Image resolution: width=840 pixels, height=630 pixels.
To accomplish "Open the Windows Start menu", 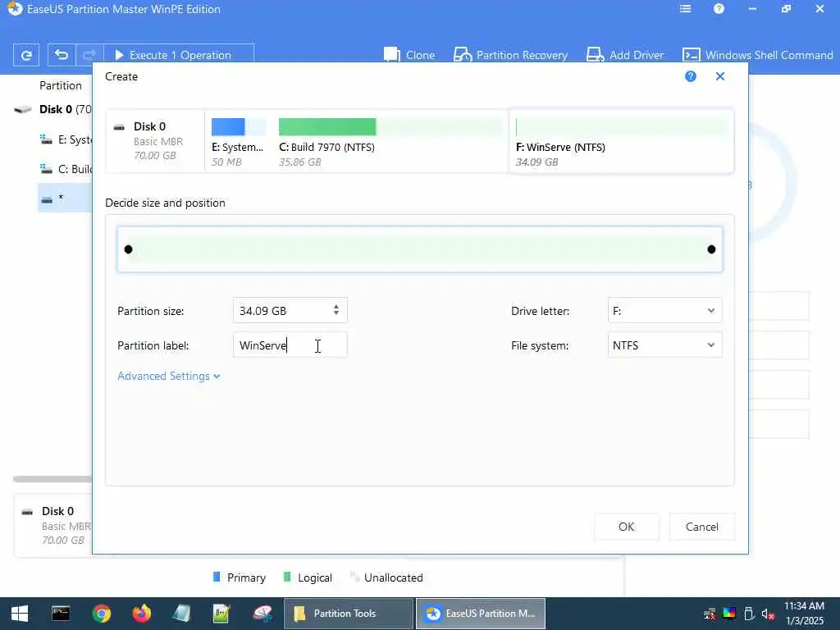I will [x=20, y=614].
